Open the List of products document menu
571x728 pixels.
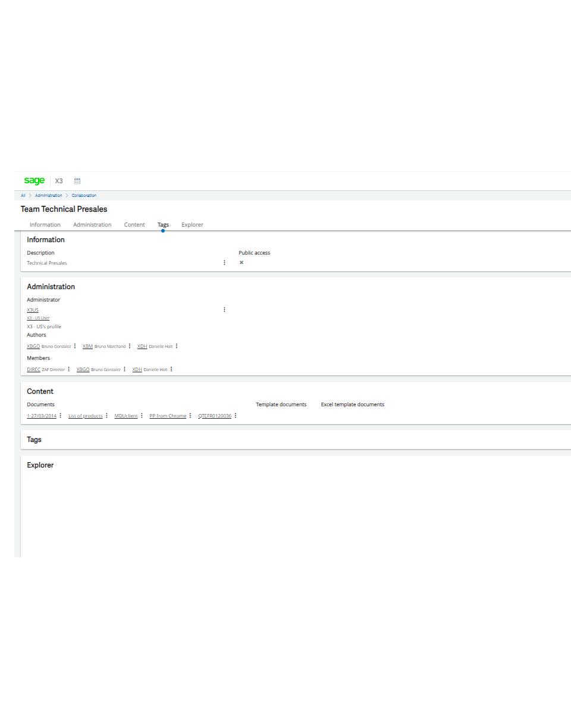(x=106, y=415)
